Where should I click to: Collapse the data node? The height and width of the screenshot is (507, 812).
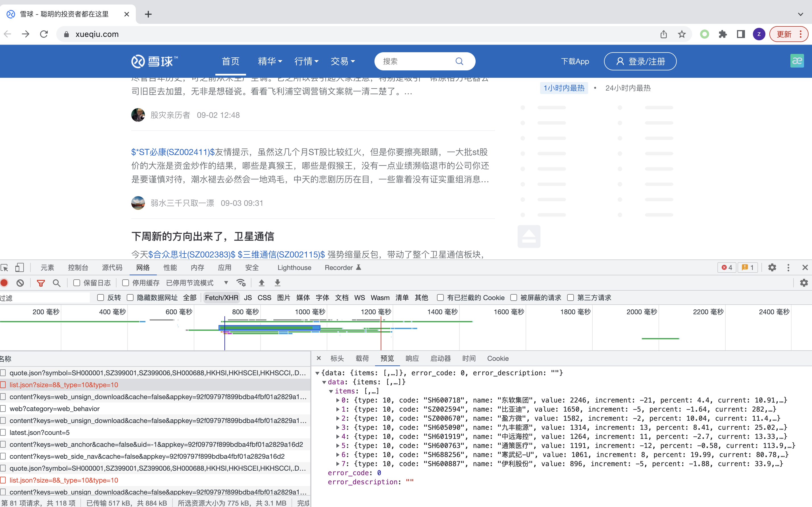[x=324, y=382]
